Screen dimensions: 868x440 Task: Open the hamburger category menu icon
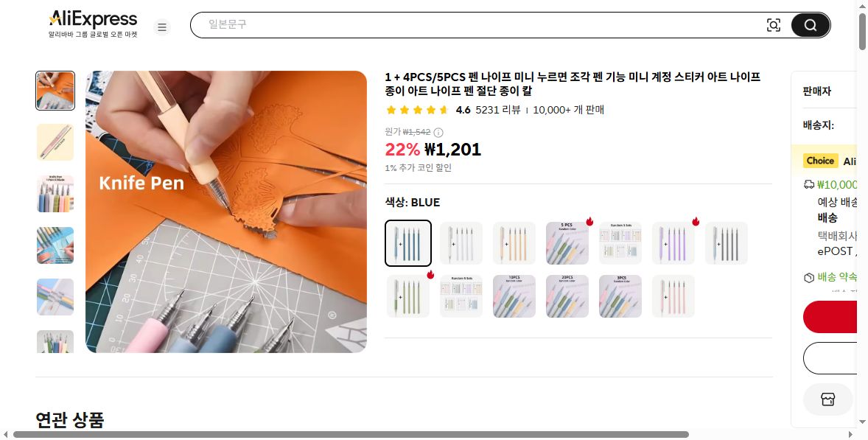(161, 27)
